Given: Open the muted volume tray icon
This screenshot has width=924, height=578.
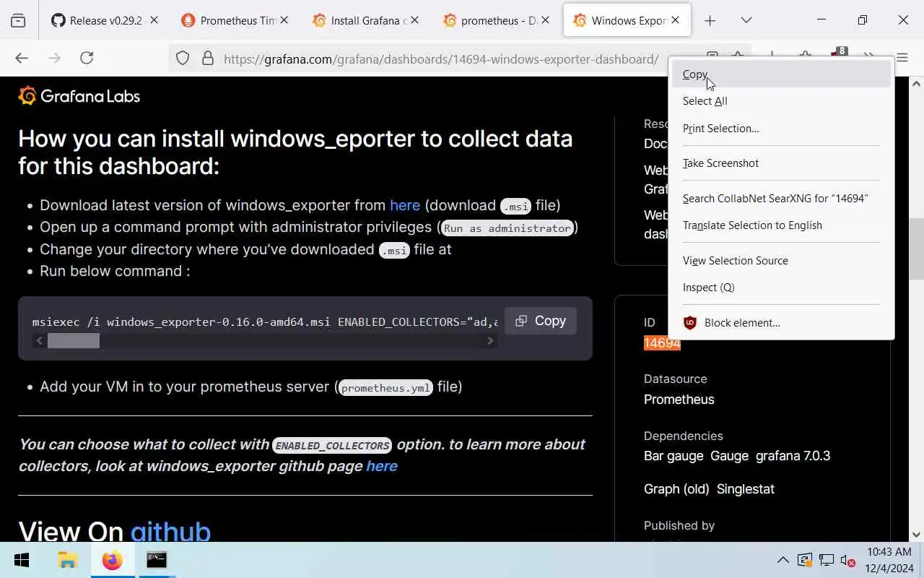Looking at the screenshot, I should pyautogui.click(x=848, y=561).
